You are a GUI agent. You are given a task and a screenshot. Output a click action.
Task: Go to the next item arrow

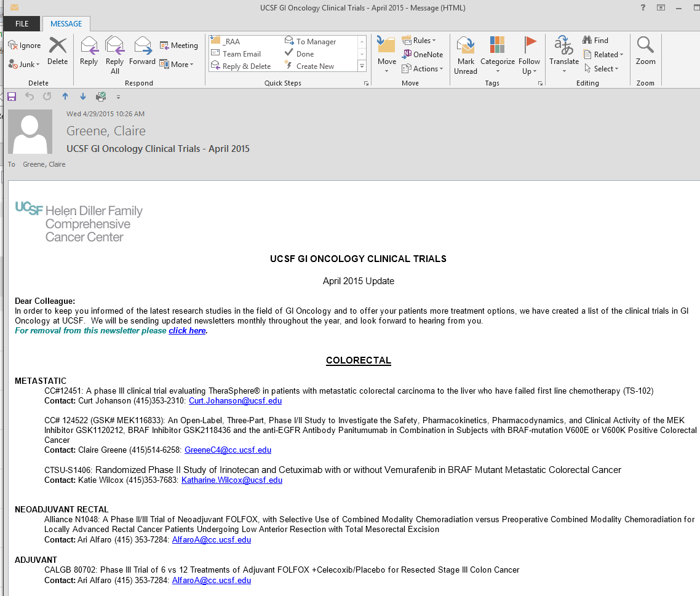[83, 97]
